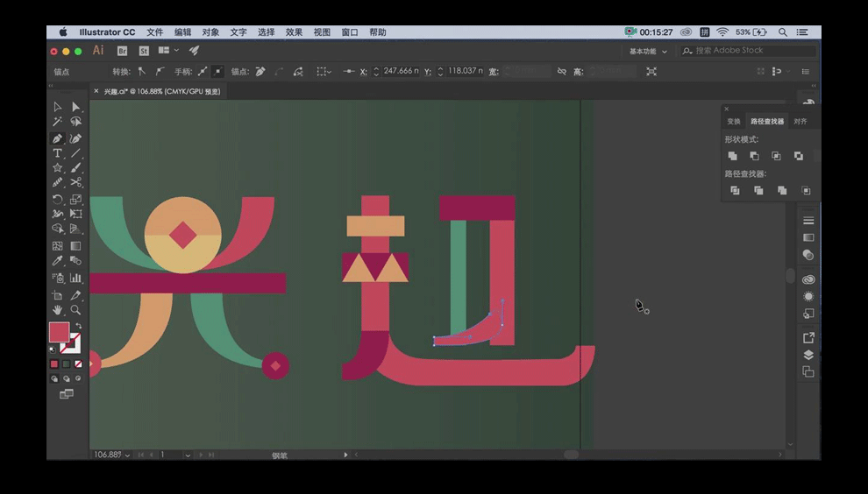
Task: Activate the Zoom magnifier tool
Action: coord(76,310)
